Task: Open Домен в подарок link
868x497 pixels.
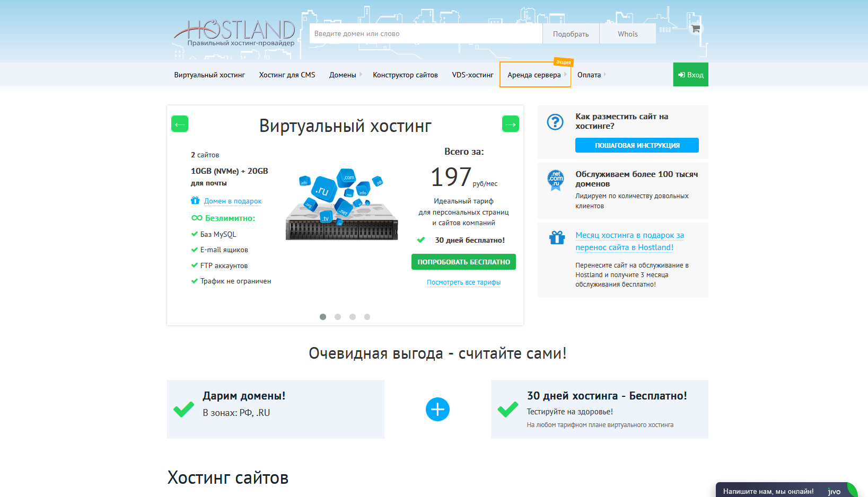Action: pyautogui.click(x=233, y=201)
